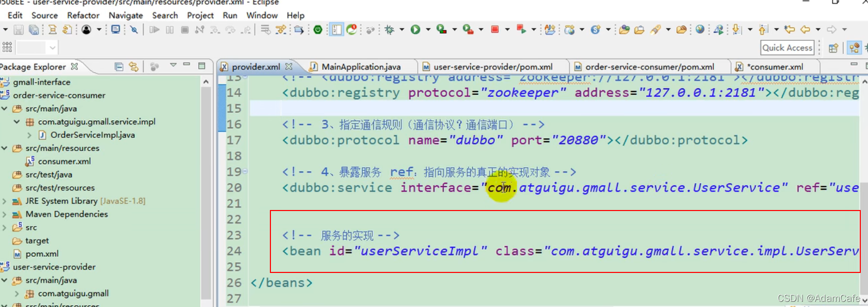Click the globe web browser icon
This screenshot has height=307, width=868.
pyautogui.click(x=700, y=29)
